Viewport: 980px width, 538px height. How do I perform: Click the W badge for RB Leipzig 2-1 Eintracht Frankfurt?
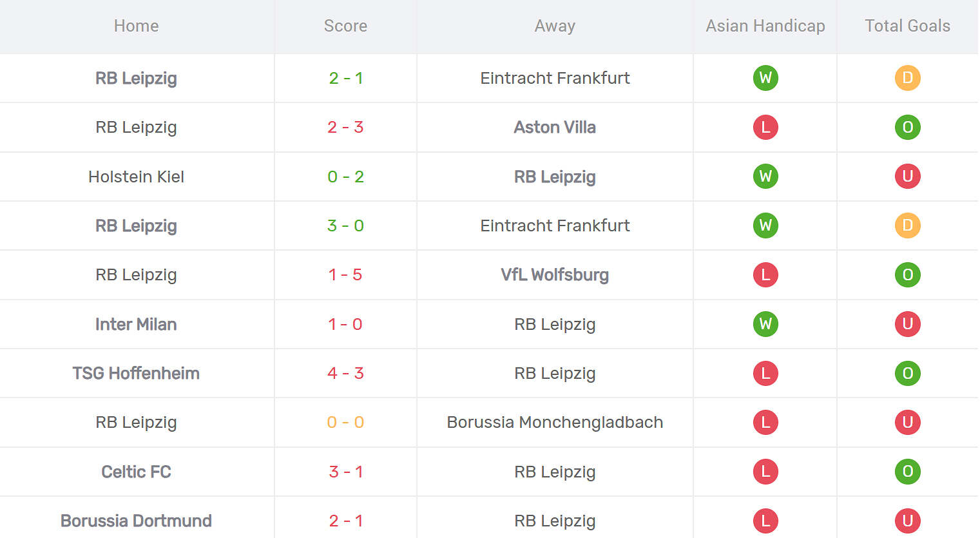point(765,78)
